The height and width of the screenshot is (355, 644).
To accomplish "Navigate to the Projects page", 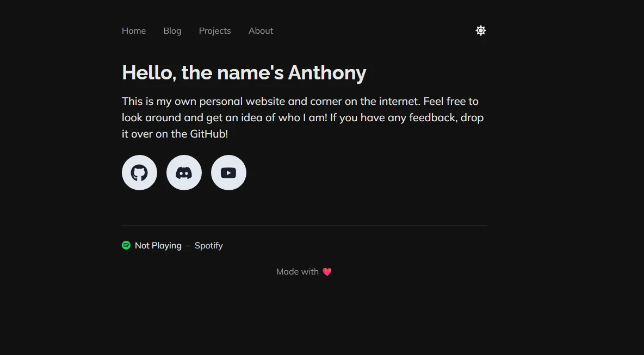I will [x=215, y=31].
